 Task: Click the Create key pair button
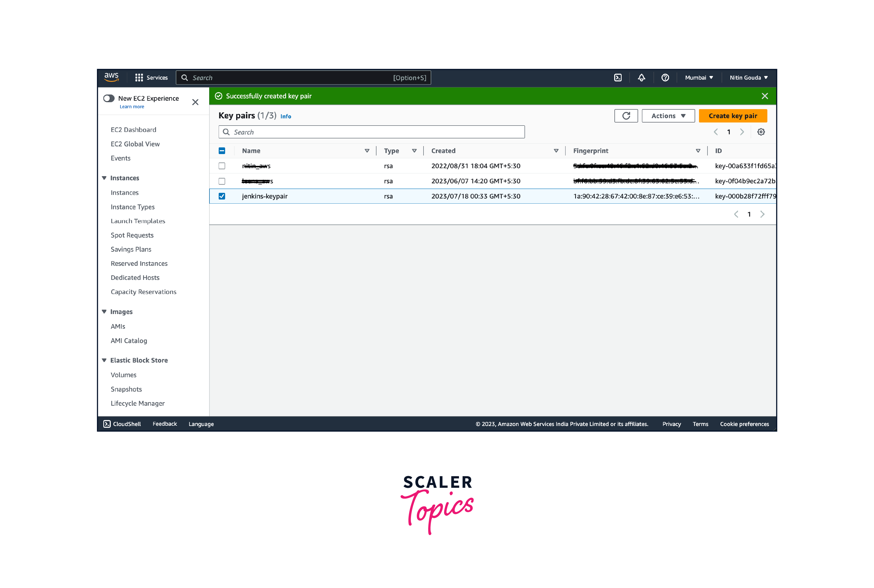coord(732,116)
